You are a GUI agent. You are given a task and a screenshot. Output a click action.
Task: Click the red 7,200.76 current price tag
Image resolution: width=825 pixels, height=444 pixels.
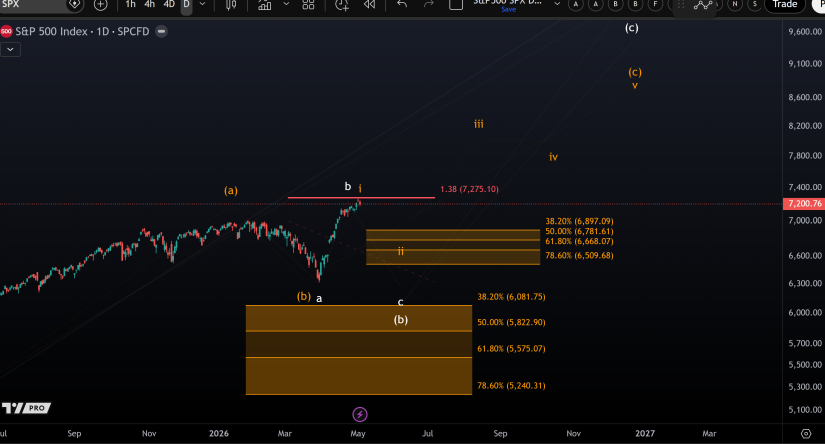[804, 204]
